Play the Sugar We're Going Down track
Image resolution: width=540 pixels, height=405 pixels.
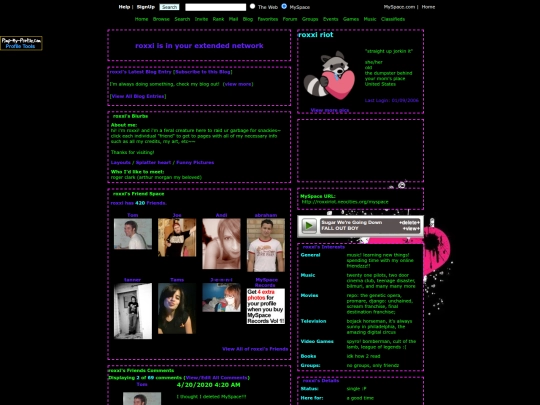pos(309,226)
